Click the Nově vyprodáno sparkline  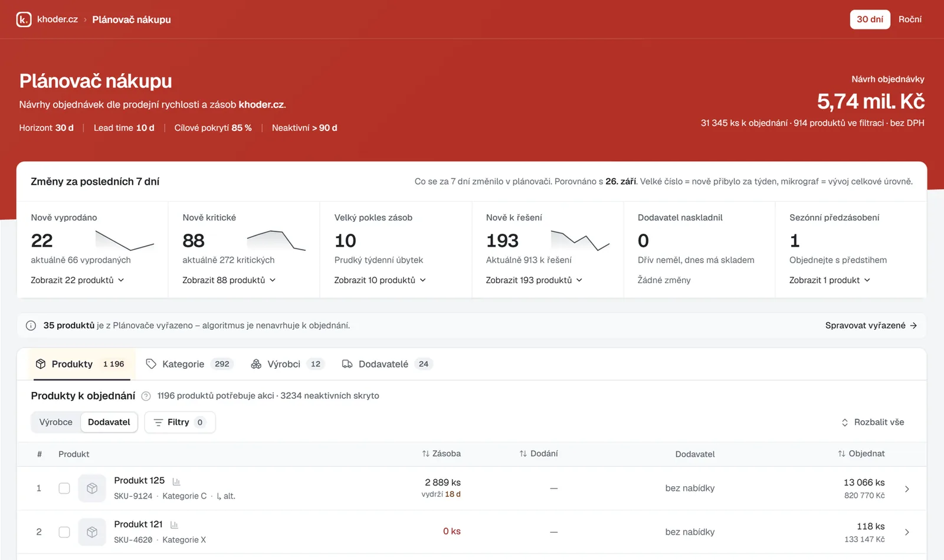(124, 240)
